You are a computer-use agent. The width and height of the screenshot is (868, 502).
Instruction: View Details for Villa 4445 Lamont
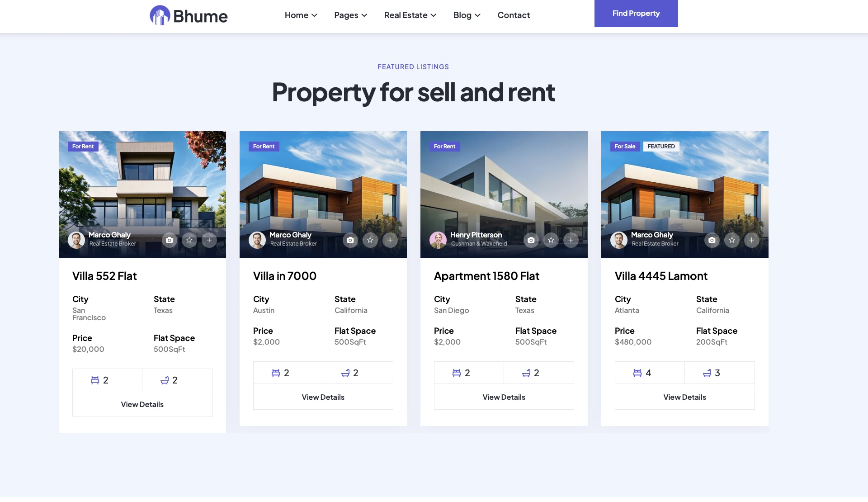(x=685, y=397)
